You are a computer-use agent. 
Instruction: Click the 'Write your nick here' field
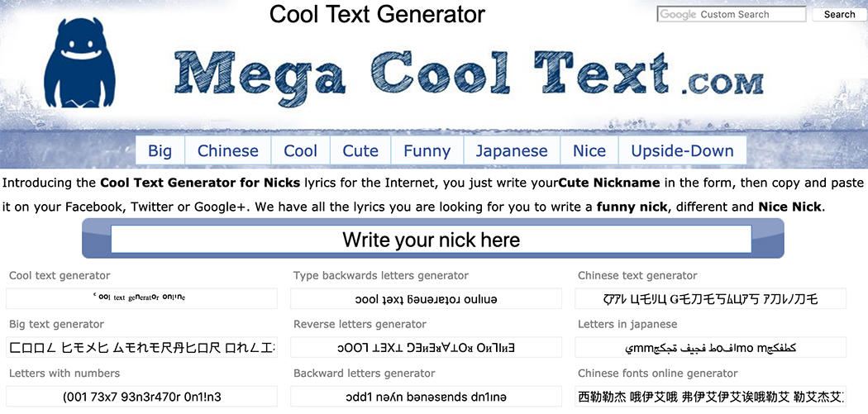[431, 240]
